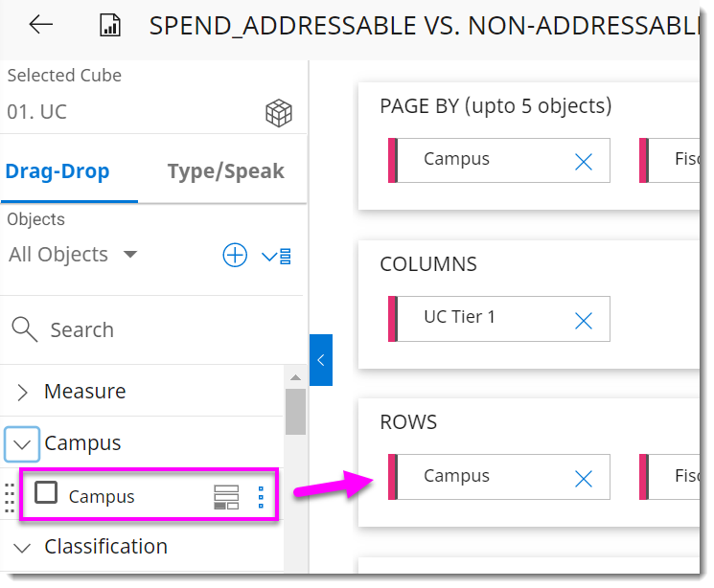
Task: Switch to the Type/Speak tab
Action: [x=225, y=171]
